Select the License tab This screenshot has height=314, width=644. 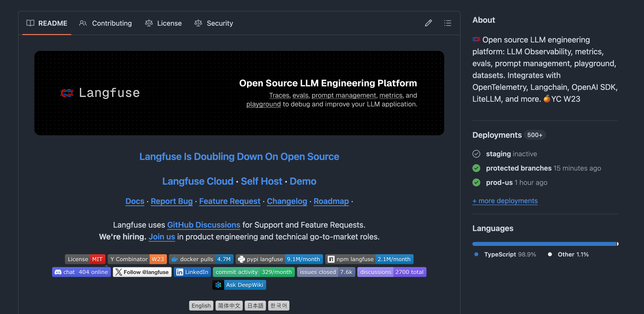pyautogui.click(x=163, y=23)
